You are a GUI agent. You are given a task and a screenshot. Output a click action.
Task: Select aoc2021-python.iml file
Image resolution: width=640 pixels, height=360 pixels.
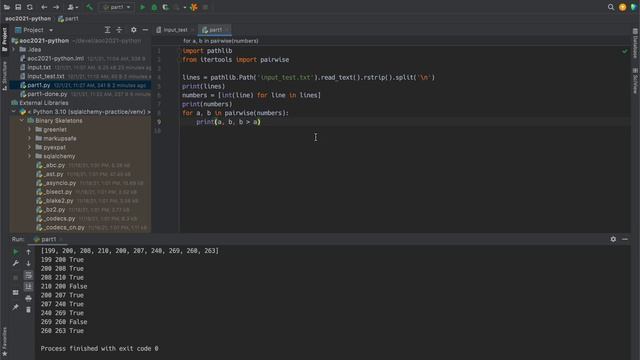point(56,58)
